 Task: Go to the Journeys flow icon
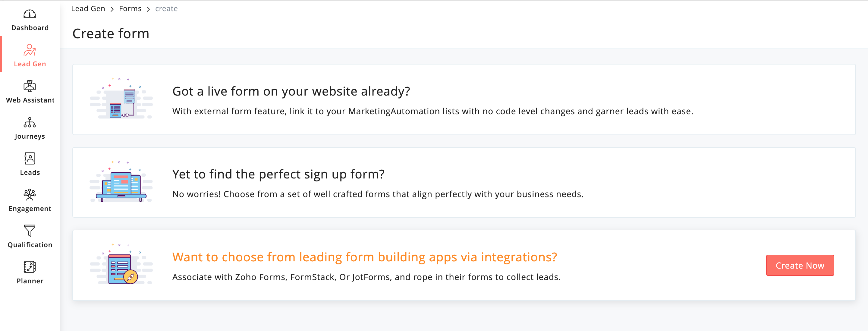[30, 122]
